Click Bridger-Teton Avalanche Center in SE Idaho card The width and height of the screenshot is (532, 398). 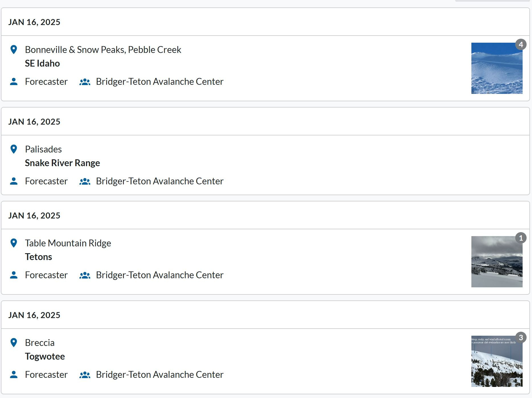[160, 82]
